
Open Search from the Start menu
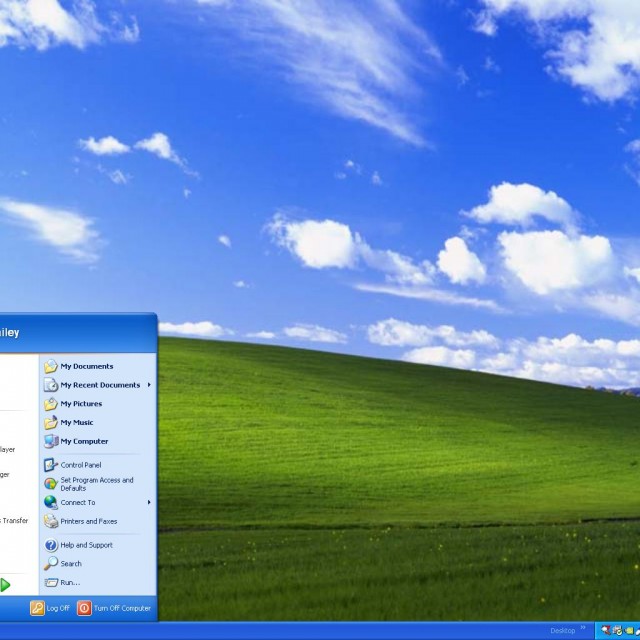(x=70, y=563)
